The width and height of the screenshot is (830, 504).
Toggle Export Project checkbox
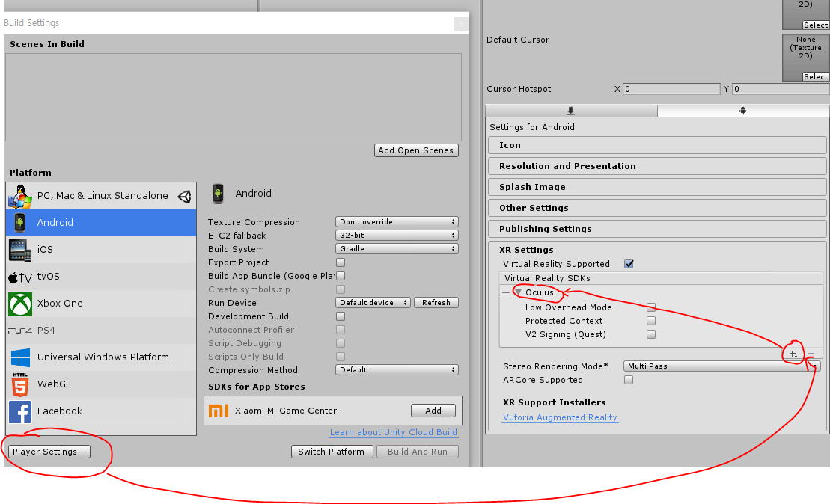(x=341, y=262)
